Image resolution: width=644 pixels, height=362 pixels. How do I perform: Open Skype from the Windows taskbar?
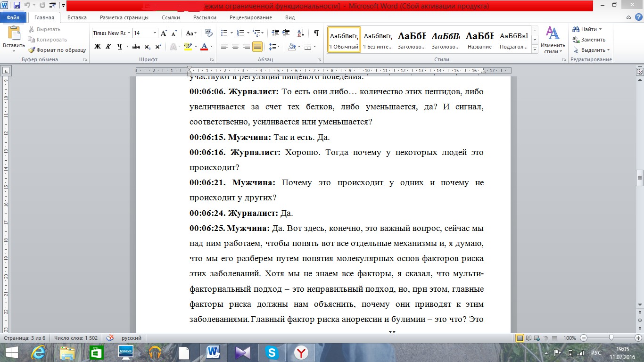click(271, 352)
